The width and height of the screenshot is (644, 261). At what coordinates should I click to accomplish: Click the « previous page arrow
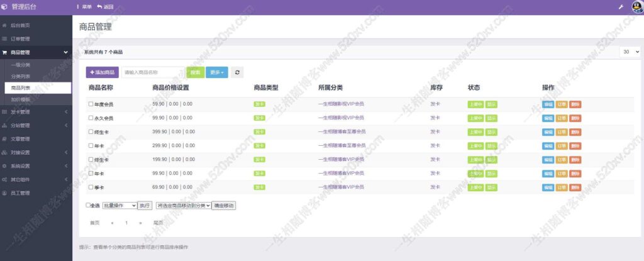[113, 223]
